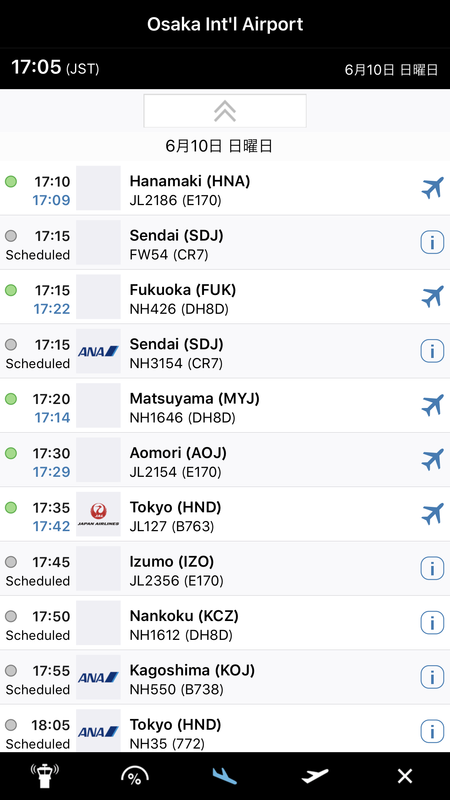View info icon for Kagoshima NH550
Image resolution: width=450 pixels, height=800 pixels.
432,677
